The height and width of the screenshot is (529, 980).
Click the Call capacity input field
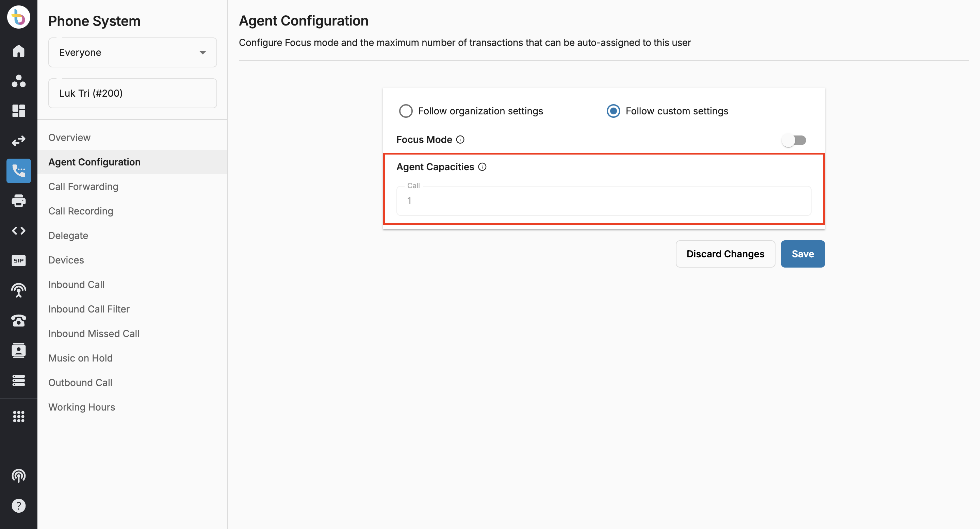pyautogui.click(x=604, y=201)
